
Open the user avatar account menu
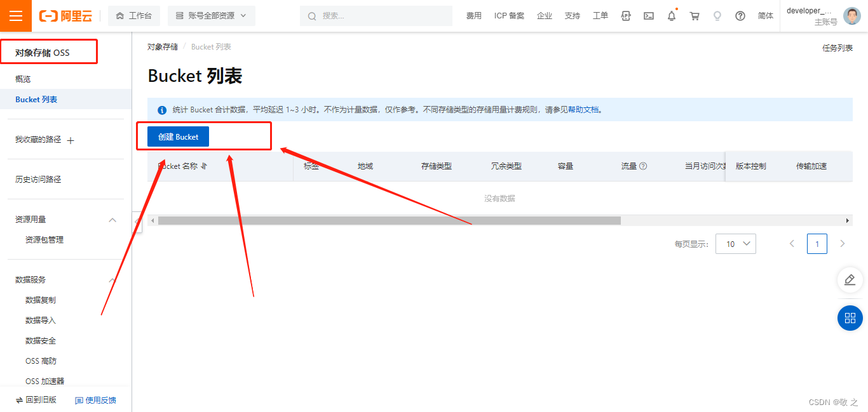pyautogui.click(x=852, y=16)
